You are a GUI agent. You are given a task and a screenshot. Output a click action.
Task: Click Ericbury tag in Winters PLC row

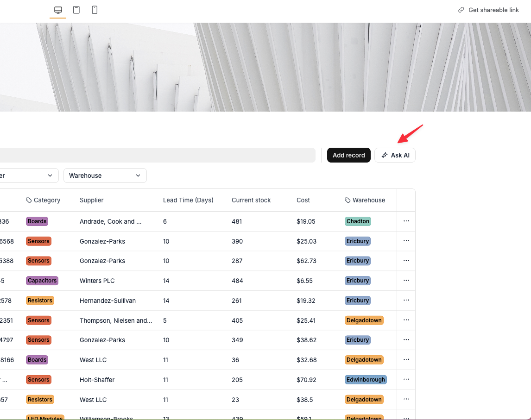pos(358,281)
